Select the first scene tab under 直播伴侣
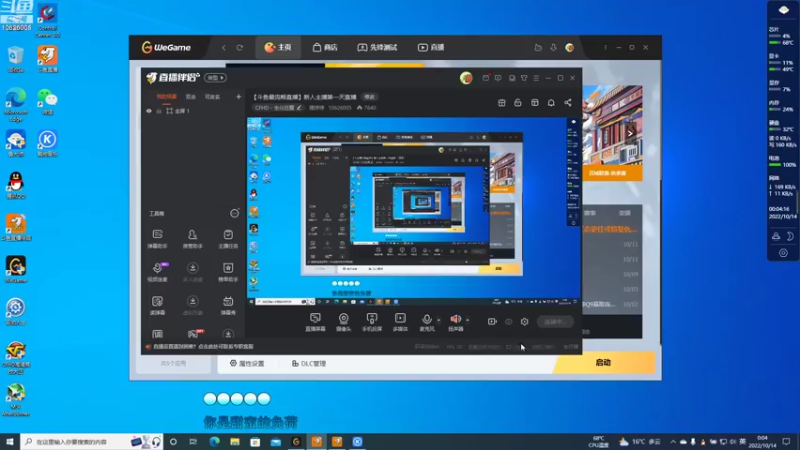Image resolution: width=800 pixels, height=450 pixels. [x=167, y=96]
